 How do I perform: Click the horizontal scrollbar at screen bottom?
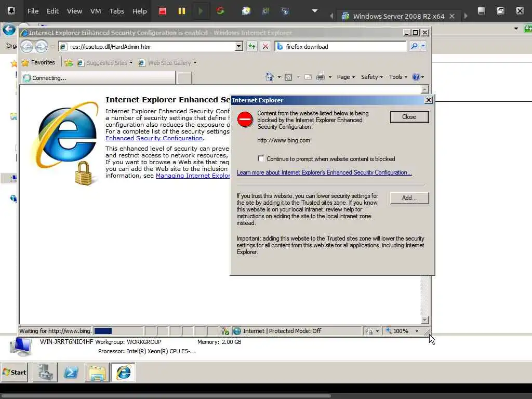[x=166, y=395]
